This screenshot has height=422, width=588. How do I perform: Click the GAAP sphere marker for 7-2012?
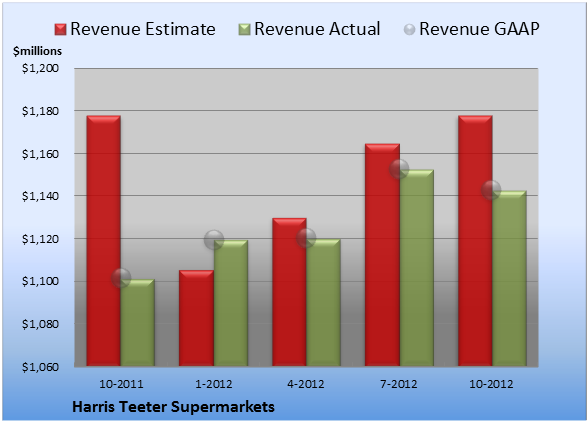[x=399, y=168]
